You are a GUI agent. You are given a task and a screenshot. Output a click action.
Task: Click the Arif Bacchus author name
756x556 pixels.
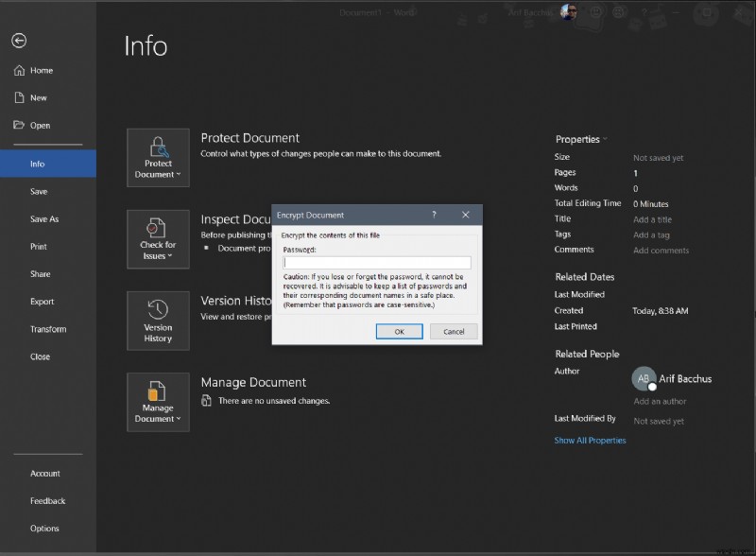coord(685,379)
